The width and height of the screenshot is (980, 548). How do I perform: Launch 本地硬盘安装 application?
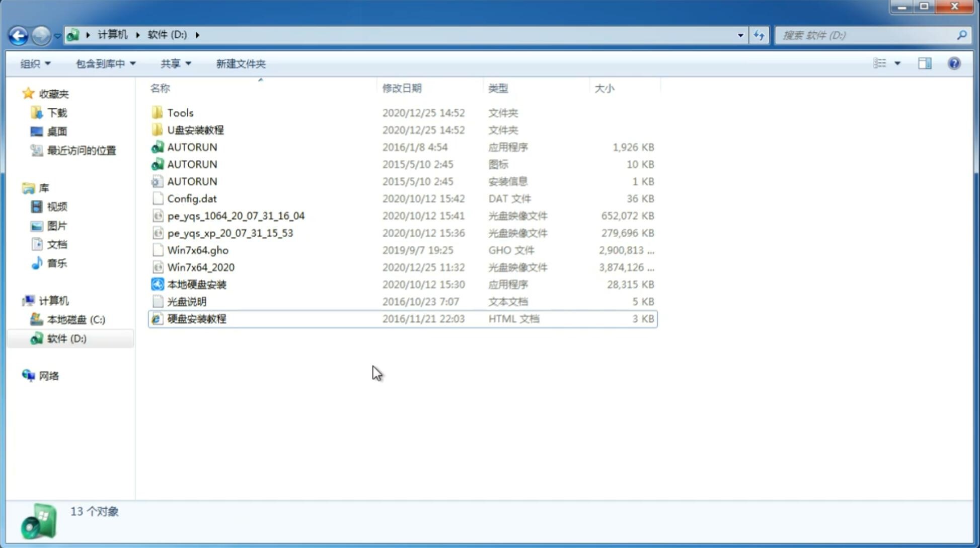pyautogui.click(x=196, y=284)
